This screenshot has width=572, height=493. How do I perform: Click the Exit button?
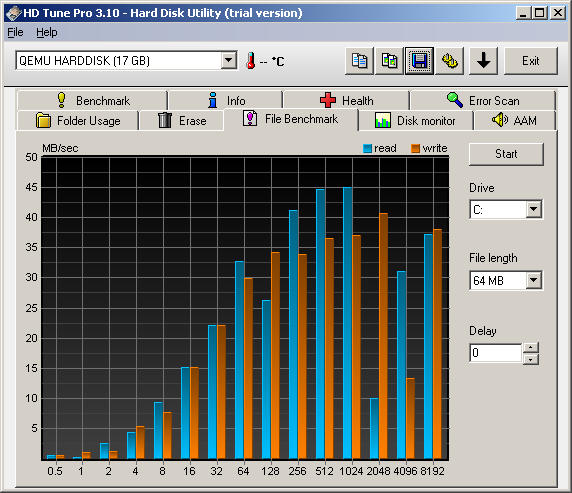pyautogui.click(x=531, y=61)
